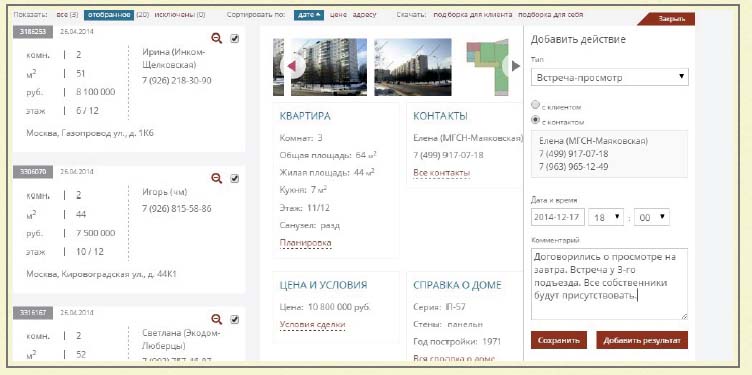Open the Встреча-просмотр type dropdown

point(610,77)
